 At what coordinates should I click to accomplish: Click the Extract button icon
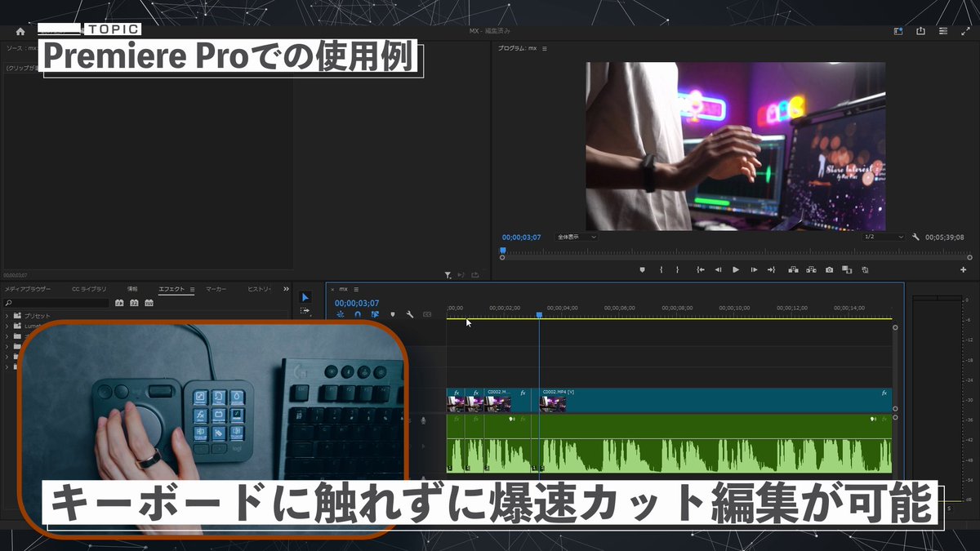(x=811, y=269)
